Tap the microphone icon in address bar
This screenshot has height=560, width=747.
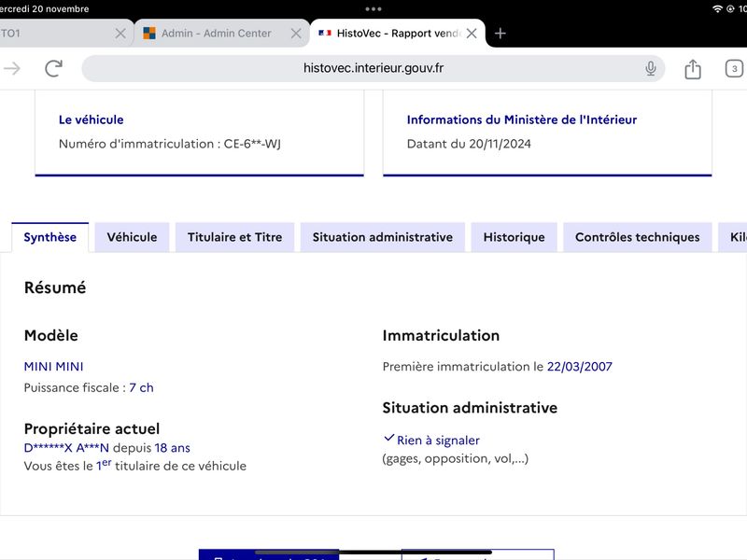click(650, 68)
